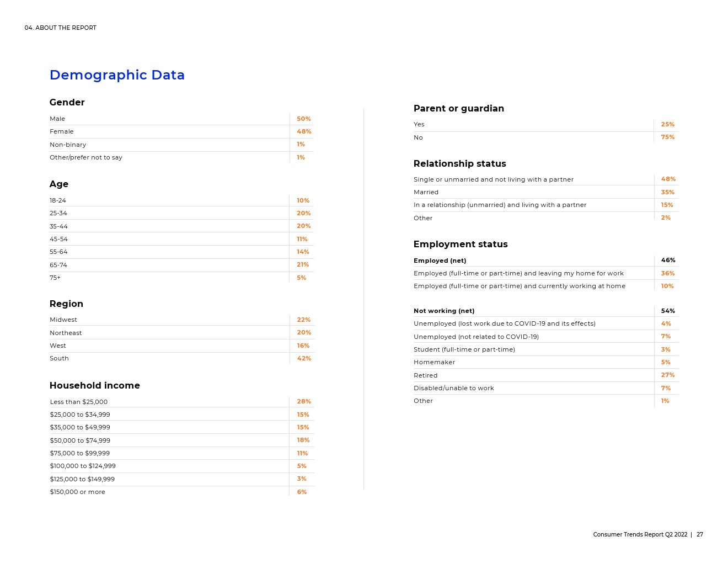The height and width of the screenshot is (563, 728).
Task: Select the Non-binary row
Action: click(181, 145)
